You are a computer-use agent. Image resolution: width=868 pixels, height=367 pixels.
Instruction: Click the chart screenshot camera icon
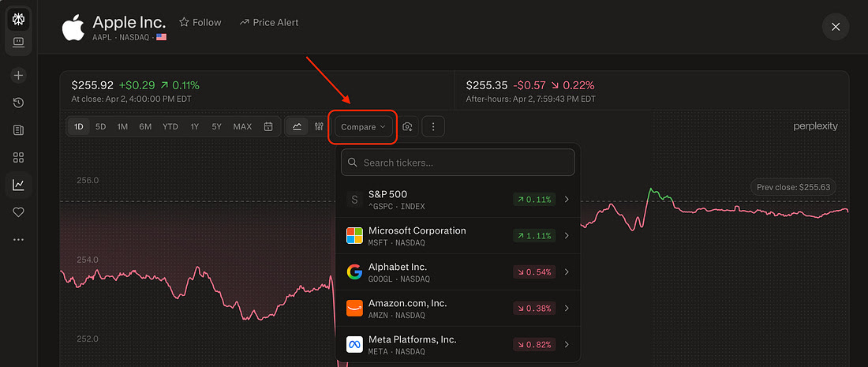tap(408, 126)
